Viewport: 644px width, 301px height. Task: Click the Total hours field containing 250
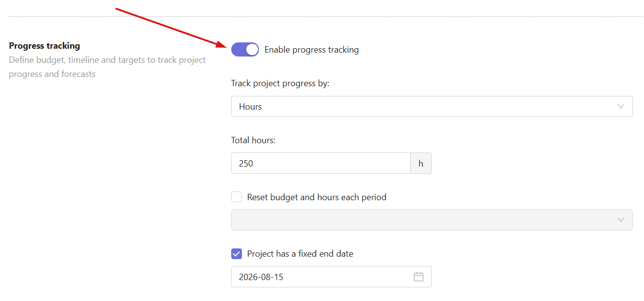click(x=321, y=163)
